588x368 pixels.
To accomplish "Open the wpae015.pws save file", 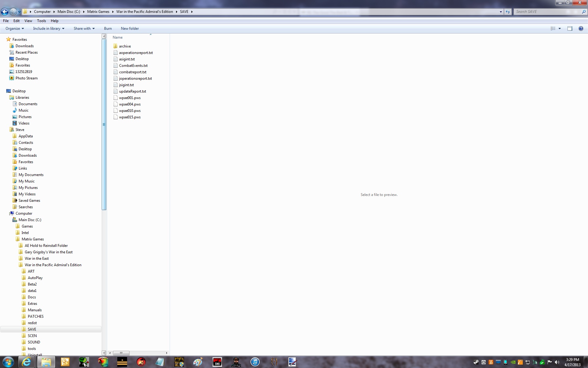I will [130, 117].
